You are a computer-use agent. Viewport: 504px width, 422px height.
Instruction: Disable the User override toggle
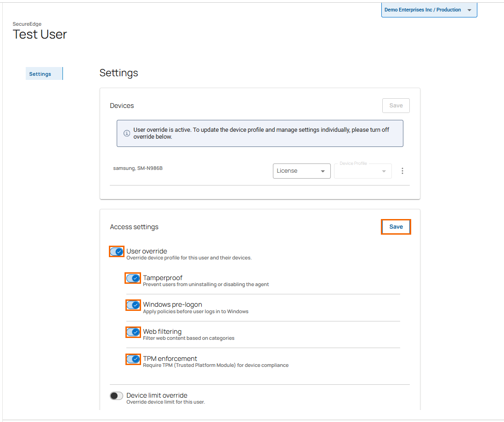[117, 252]
